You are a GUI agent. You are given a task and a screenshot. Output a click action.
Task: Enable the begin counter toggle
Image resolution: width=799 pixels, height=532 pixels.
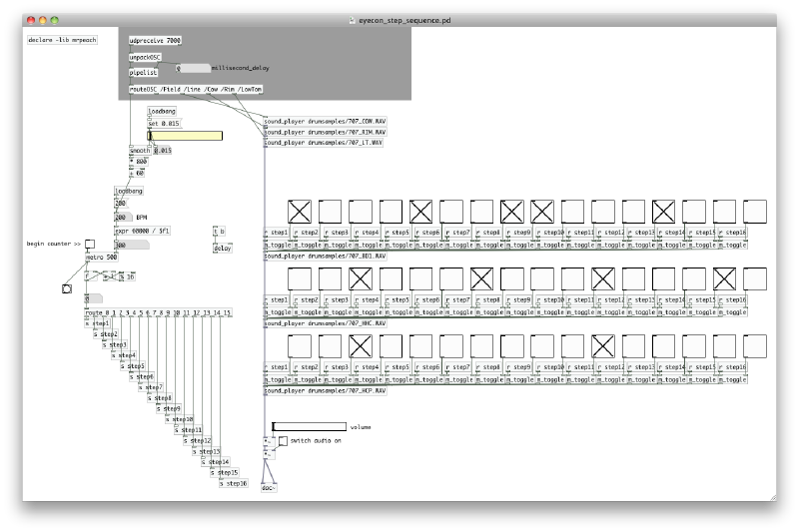pyautogui.click(x=90, y=244)
